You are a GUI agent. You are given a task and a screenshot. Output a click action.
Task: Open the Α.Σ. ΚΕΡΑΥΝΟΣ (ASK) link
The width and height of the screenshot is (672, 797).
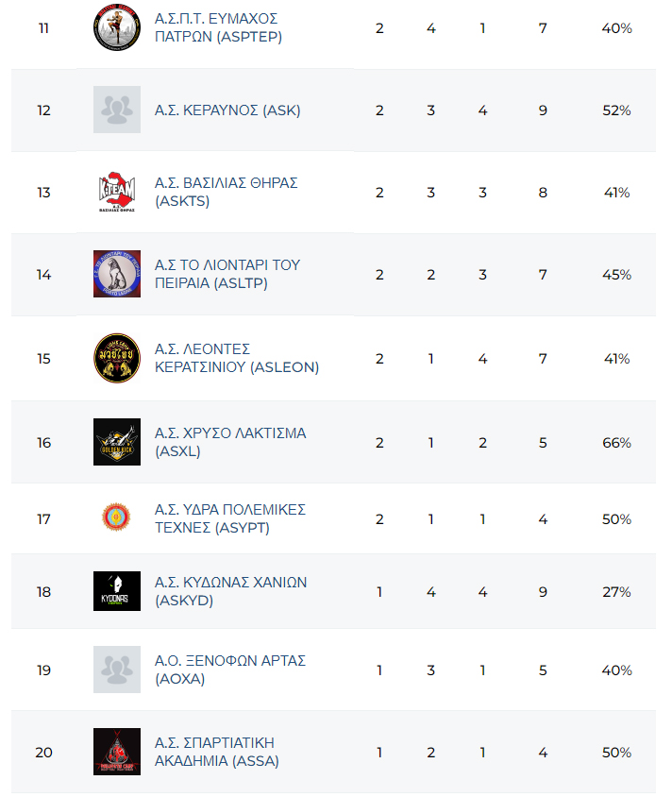click(227, 110)
